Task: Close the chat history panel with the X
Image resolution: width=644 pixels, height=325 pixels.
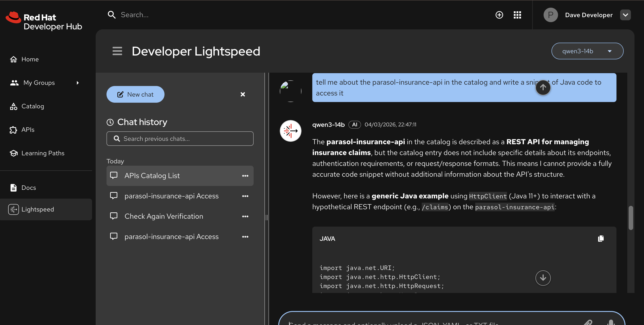Action: (243, 94)
